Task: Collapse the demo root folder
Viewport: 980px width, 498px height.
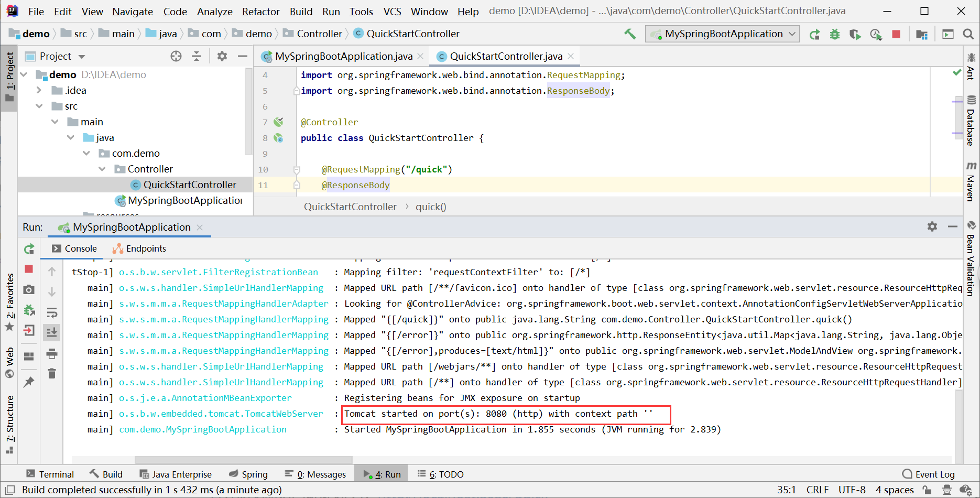Action: click(24, 75)
